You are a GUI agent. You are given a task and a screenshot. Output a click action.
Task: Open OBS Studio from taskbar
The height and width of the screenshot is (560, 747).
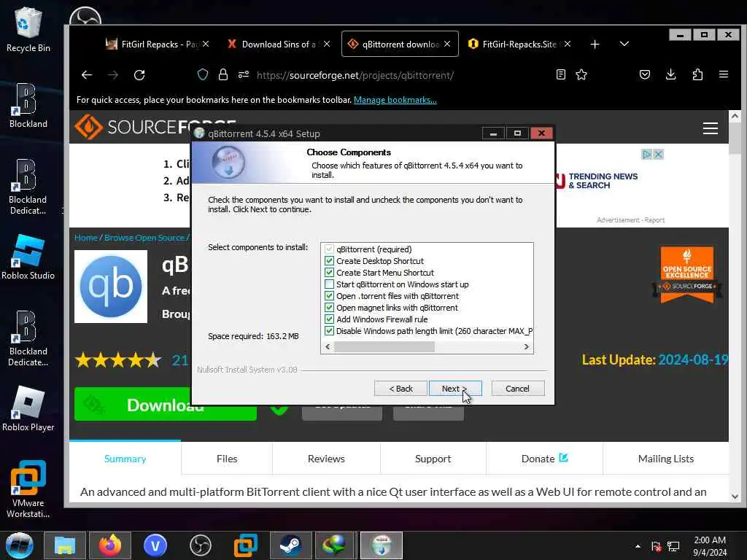pyautogui.click(x=201, y=545)
